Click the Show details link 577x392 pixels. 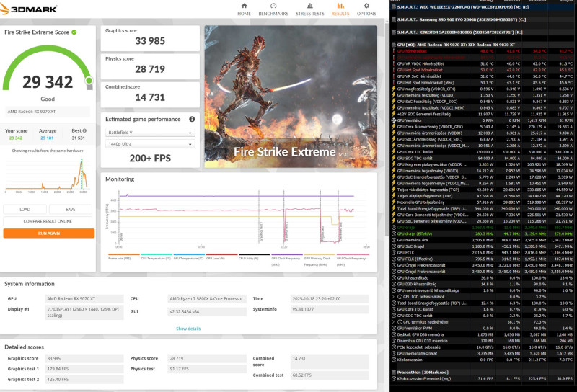point(188,329)
